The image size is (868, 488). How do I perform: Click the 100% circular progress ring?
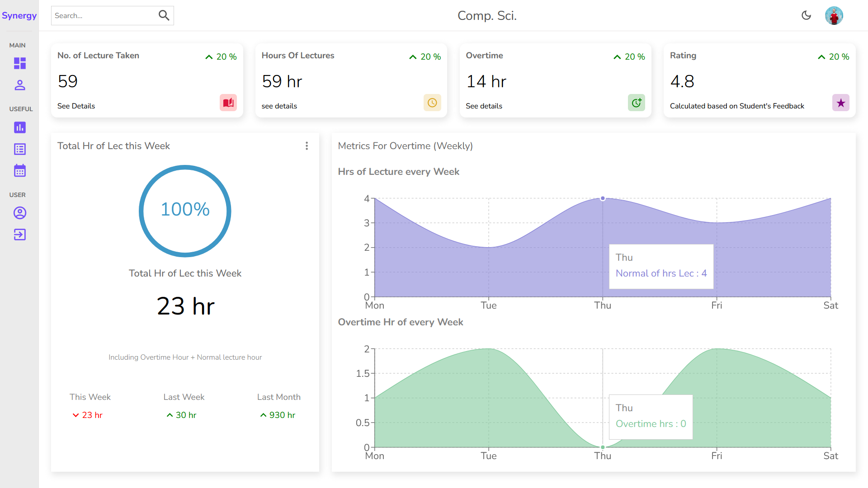tap(185, 211)
